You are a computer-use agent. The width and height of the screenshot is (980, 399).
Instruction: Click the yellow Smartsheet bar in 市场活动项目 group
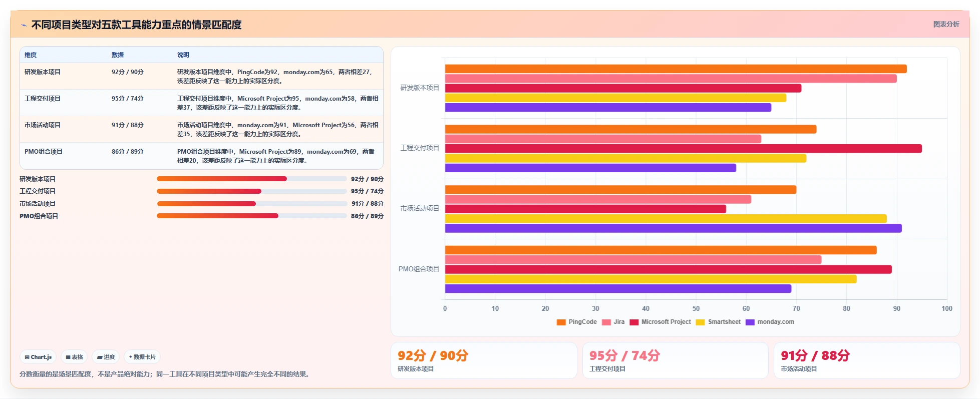point(666,219)
